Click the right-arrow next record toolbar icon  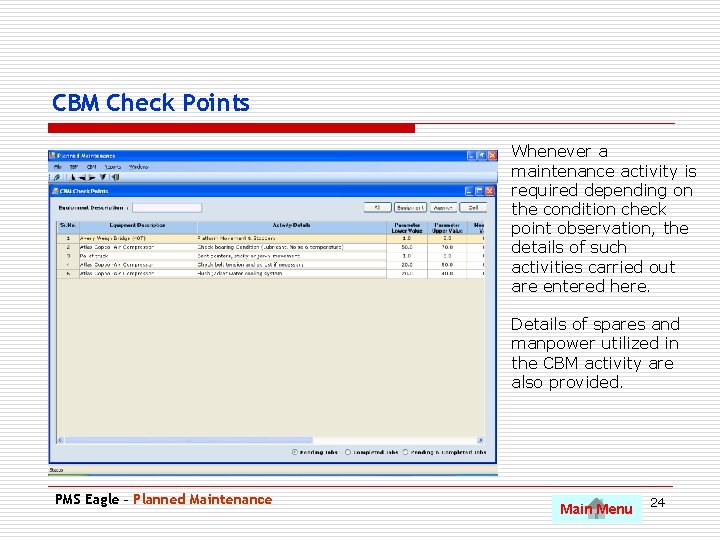click(92, 177)
